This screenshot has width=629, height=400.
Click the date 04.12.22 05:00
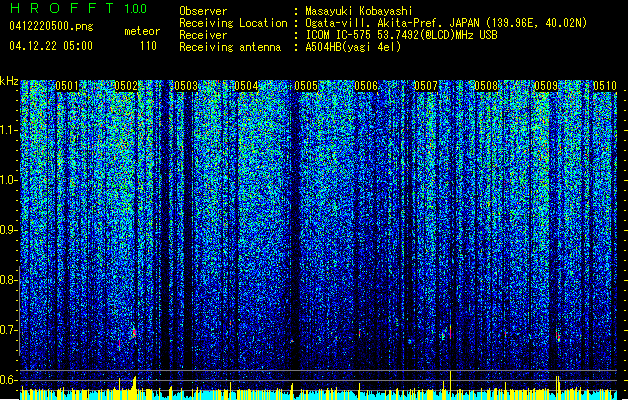click(x=51, y=46)
